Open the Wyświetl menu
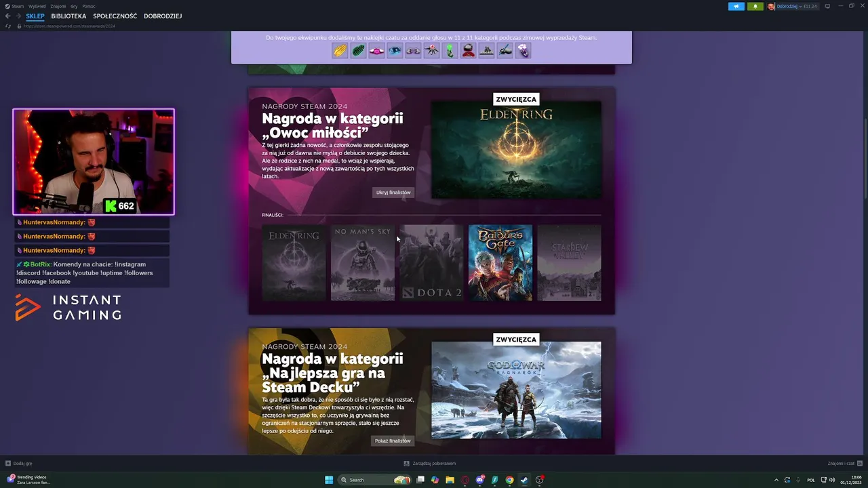The image size is (868, 488). [37, 6]
